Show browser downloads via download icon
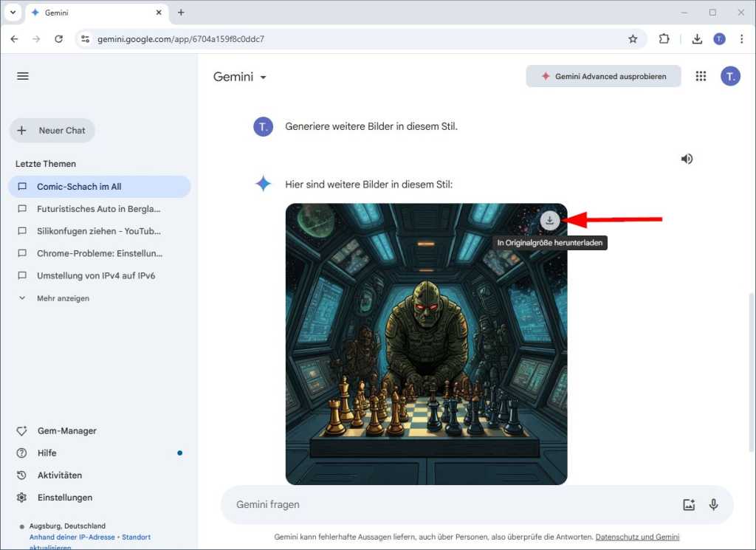756x550 pixels. [697, 38]
